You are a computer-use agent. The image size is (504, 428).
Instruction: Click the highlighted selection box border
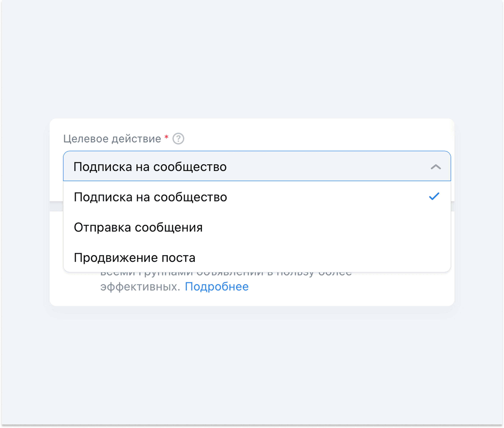[x=257, y=151]
